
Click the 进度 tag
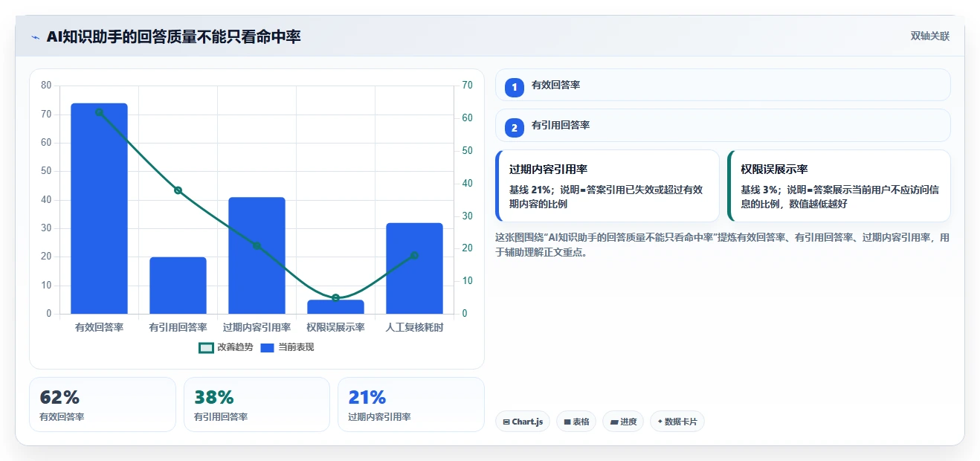pos(623,422)
